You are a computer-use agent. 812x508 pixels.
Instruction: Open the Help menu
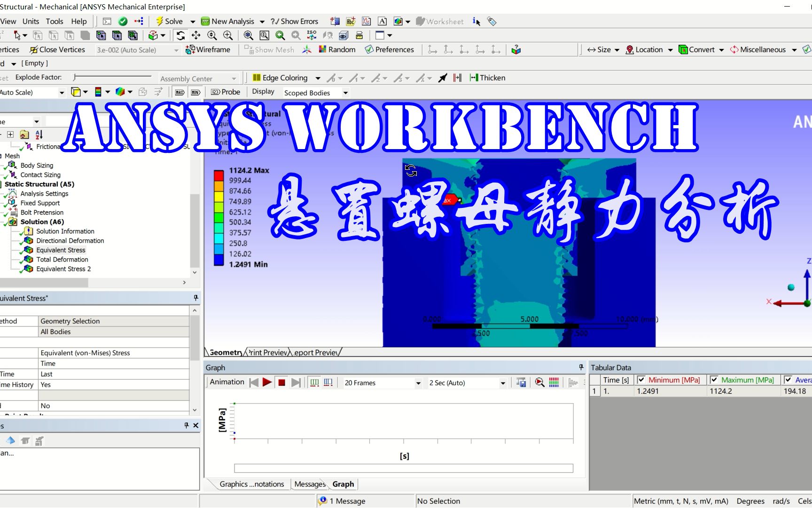point(79,21)
